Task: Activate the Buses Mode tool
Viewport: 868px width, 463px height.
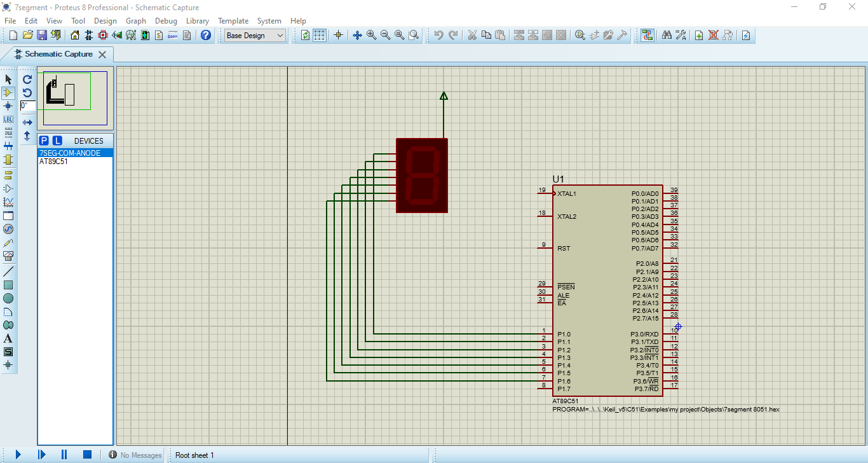Action: coord(8,146)
